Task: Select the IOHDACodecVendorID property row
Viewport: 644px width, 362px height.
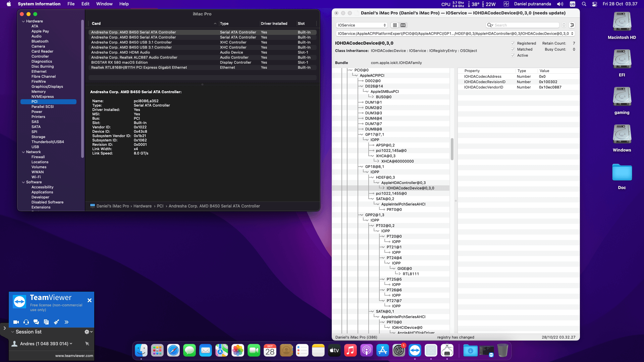Action: pyautogui.click(x=518, y=87)
